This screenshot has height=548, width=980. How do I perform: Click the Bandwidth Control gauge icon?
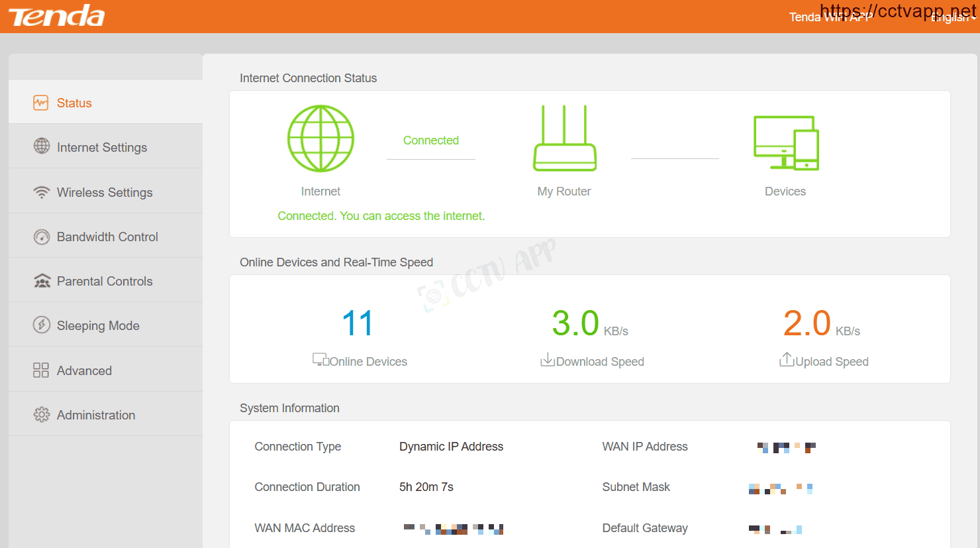(42, 237)
